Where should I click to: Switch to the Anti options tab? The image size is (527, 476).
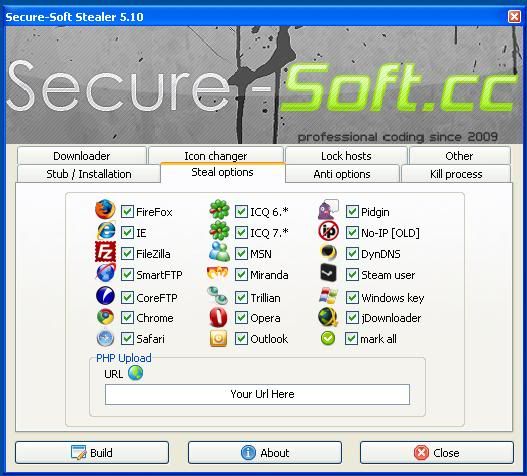342,174
